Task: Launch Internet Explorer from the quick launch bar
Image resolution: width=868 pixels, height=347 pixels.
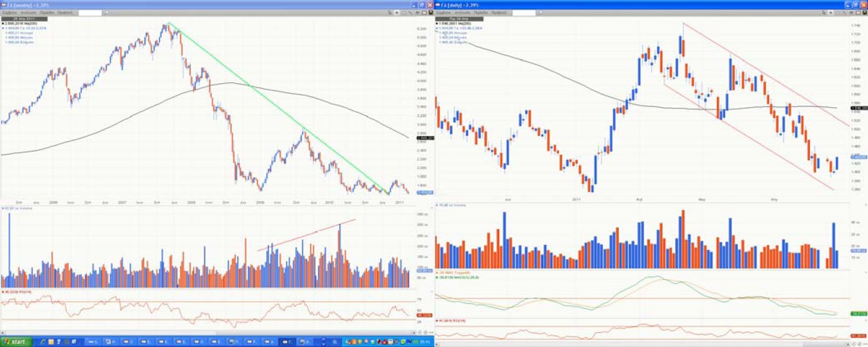Action: [x=43, y=341]
